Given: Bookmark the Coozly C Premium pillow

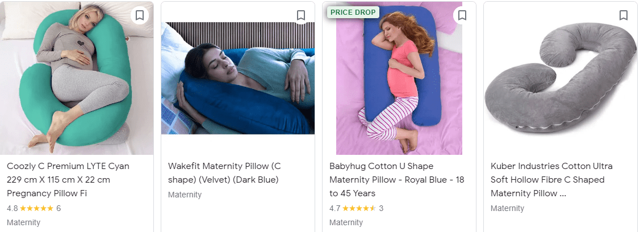Looking at the screenshot, I should 140,15.
